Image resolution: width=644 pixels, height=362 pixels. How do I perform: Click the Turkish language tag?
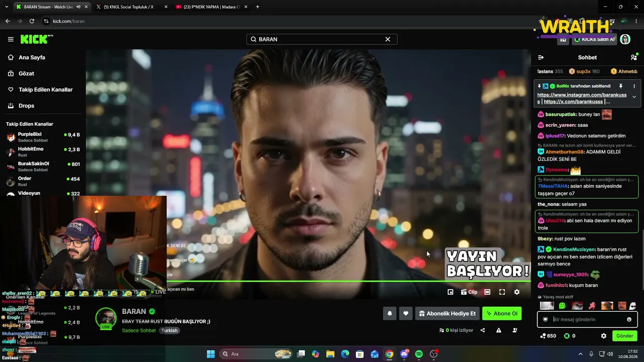point(170,330)
